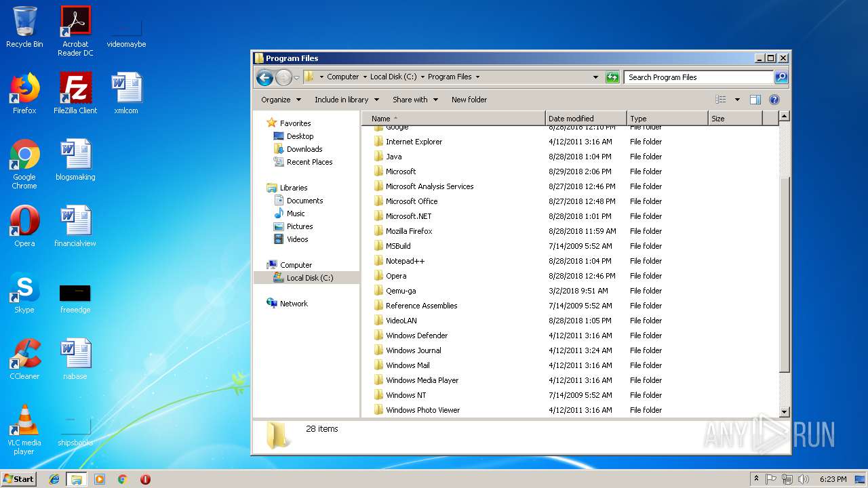The width and height of the screenshot is (868, 488).
Task: Show hidden system tray icons
Action: [x=757, y=479]
